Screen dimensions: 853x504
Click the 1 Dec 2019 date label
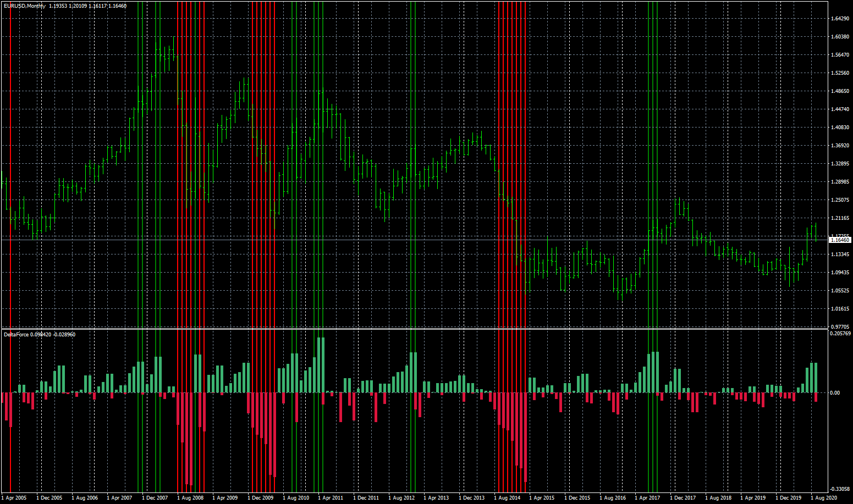click(x=788, y=498)
